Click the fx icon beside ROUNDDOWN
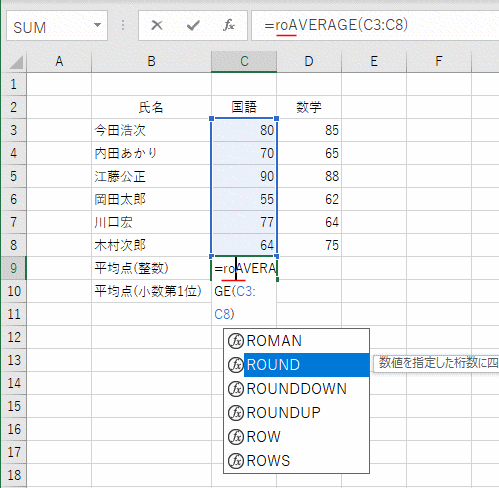Screen dimensions: 499x488 (236, 389)
